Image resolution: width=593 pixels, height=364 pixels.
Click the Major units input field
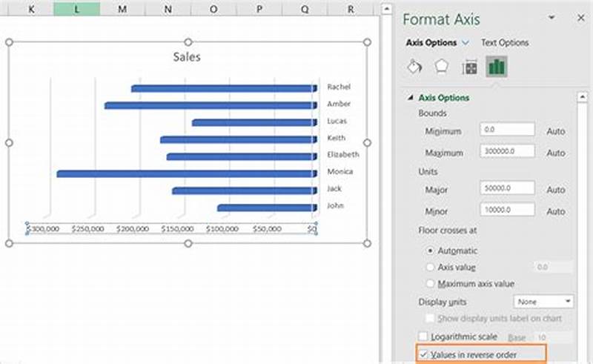pos(507,188)
